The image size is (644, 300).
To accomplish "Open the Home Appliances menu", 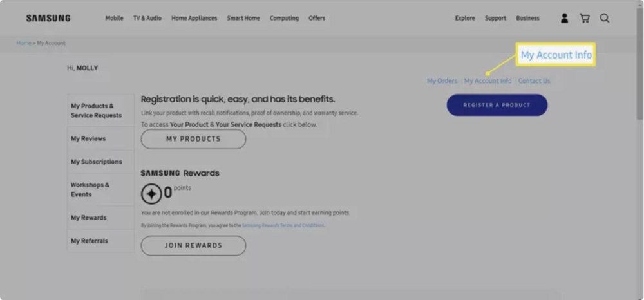I will pyautogui.click(x=194, y=18).
